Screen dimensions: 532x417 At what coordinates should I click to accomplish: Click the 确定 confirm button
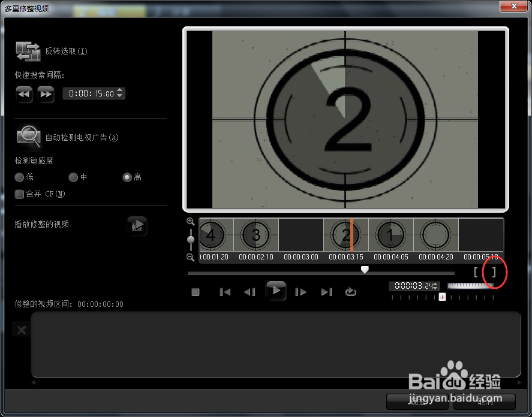click(418, 401)
